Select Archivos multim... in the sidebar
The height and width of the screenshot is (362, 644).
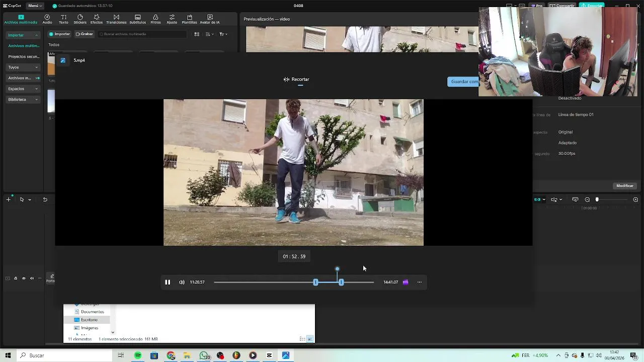click(24, 46)
